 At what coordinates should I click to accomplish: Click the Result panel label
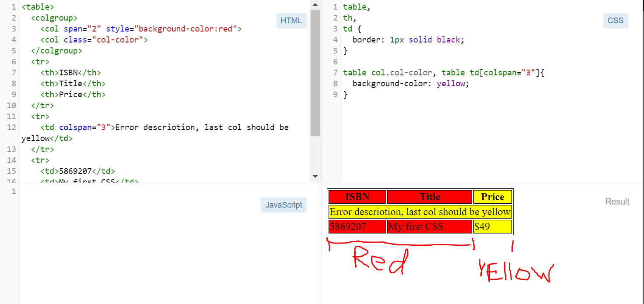pyautogui.click(x=617, y=201)
